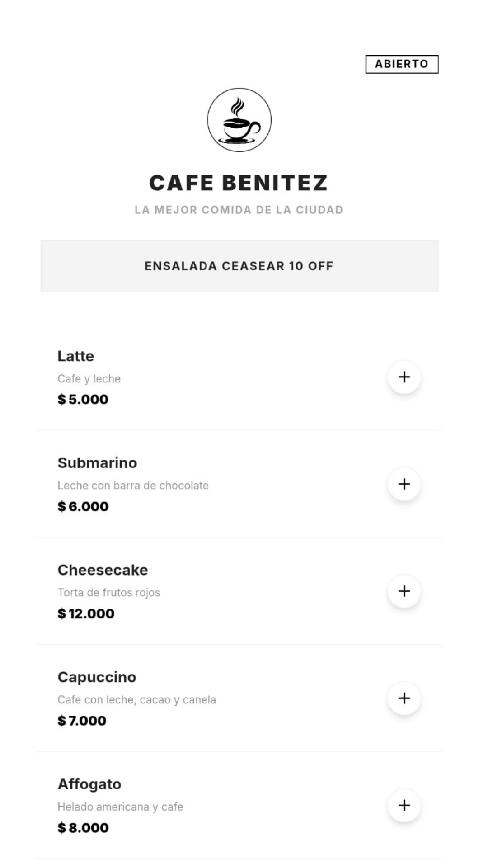Open the Latte item name
488x868 pixels.
(75, 356)
